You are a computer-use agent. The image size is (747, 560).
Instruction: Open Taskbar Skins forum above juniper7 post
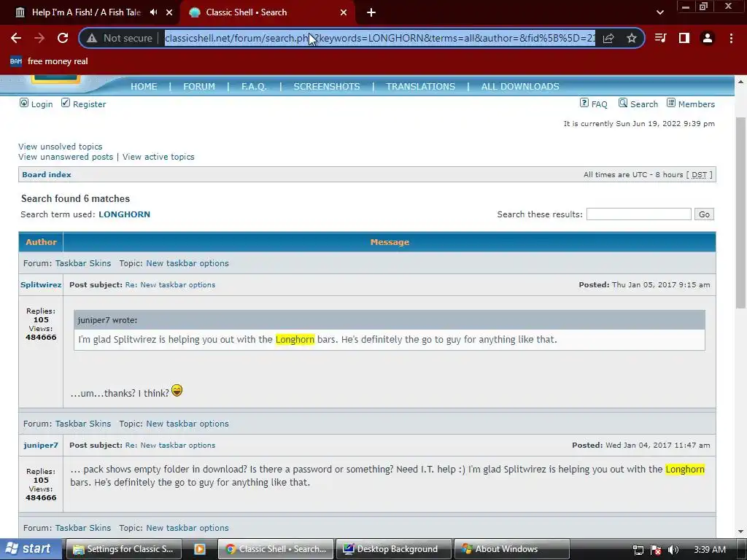coord(83,424)
